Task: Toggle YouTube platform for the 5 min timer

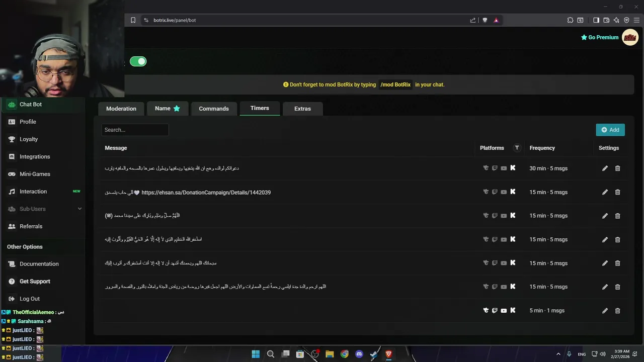Action: (x=504, y=311)
